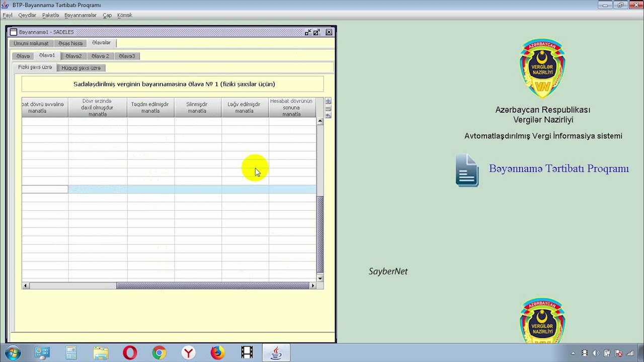Screen dimensions: 644x362
Task: Open File Explorer from the taskbar
Action: coord(101,353)
